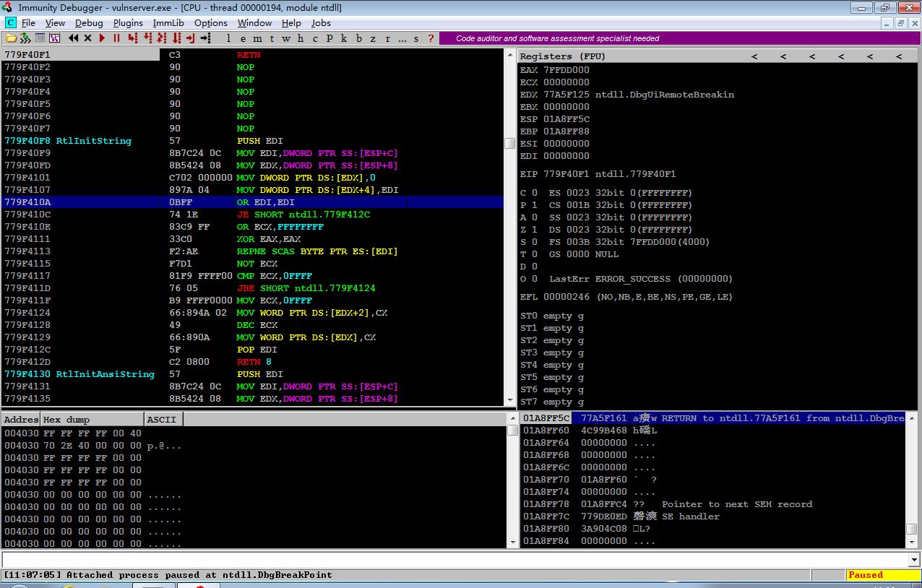Click the Restart program rewind icon
This screenshot has height=588, width=922.
(x=74, y=38)
